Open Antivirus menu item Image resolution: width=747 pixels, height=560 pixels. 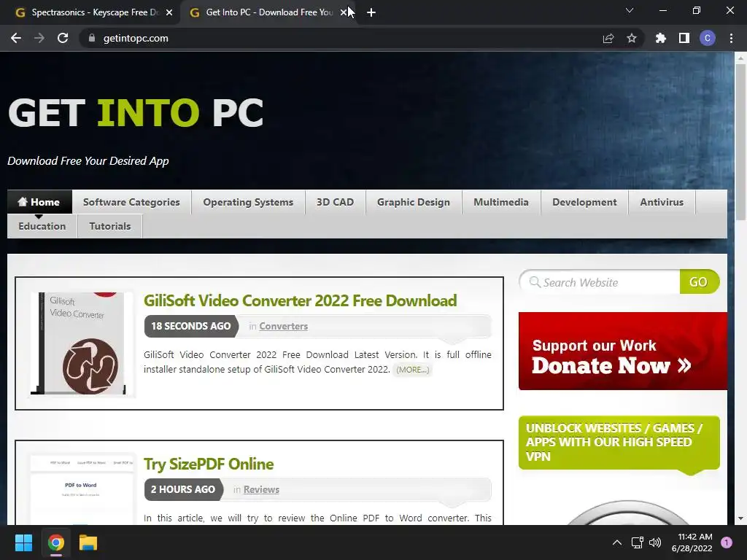662,202
